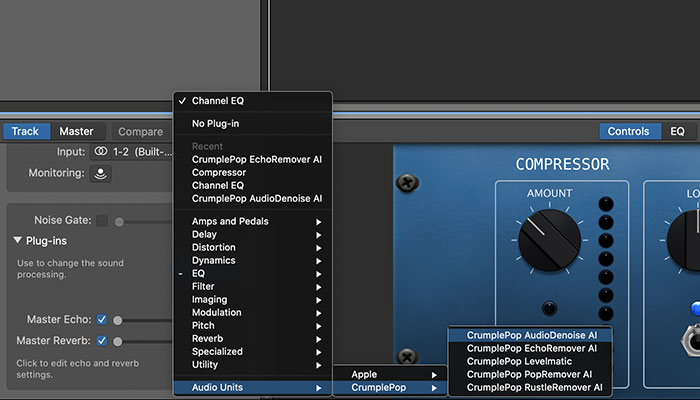Click the Compare button
Screen dimensions: 700x400
point(141,132)
